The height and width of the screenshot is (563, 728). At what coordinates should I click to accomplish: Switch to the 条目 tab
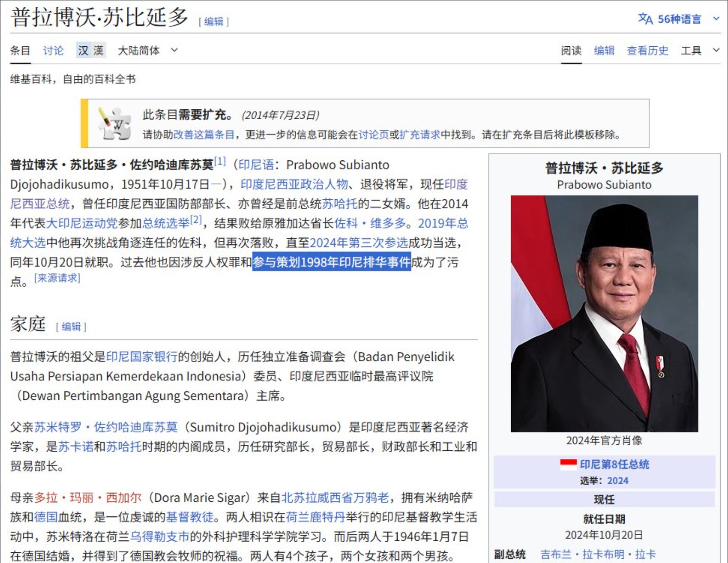[x=20, y=51]
